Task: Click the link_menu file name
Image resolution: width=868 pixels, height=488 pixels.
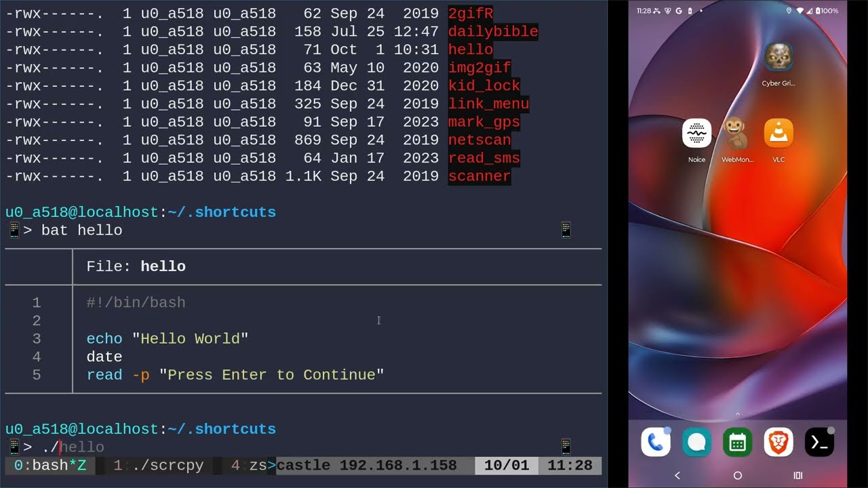Action: [x=488, y=104]
